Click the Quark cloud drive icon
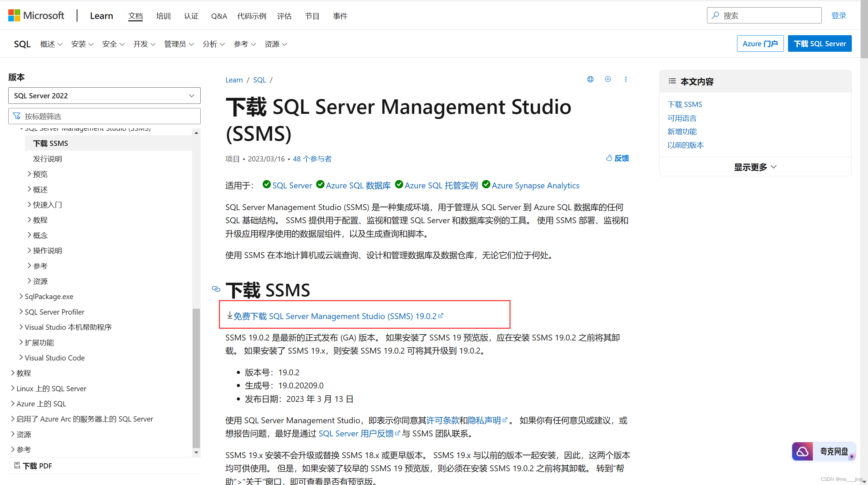This screenshot has height=485, width=868. pyautogui.click(x=803, y=451)
